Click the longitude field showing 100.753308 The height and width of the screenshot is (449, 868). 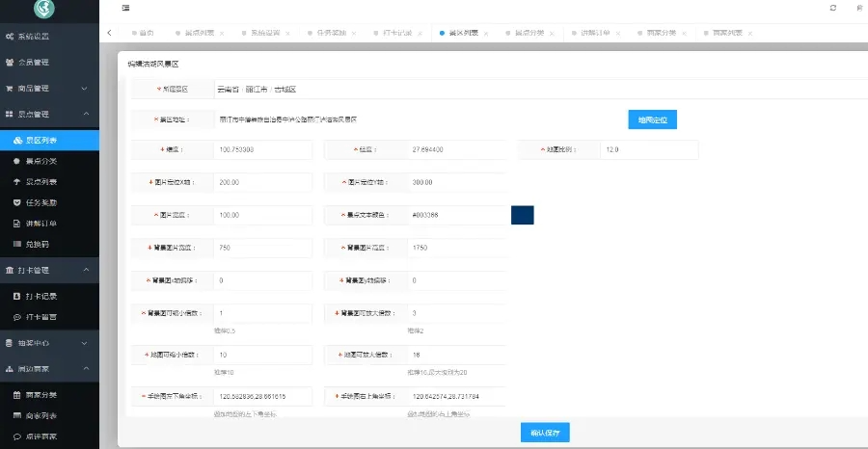[x=263, y=150]
